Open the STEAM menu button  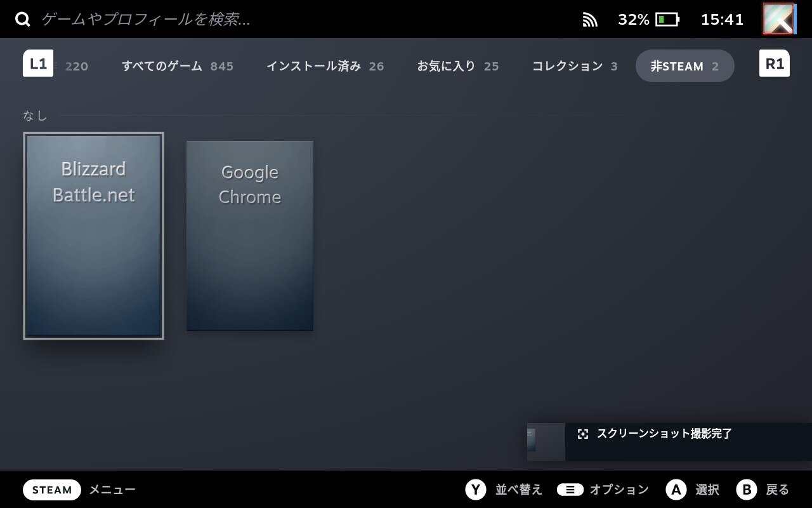click(52, 490)
